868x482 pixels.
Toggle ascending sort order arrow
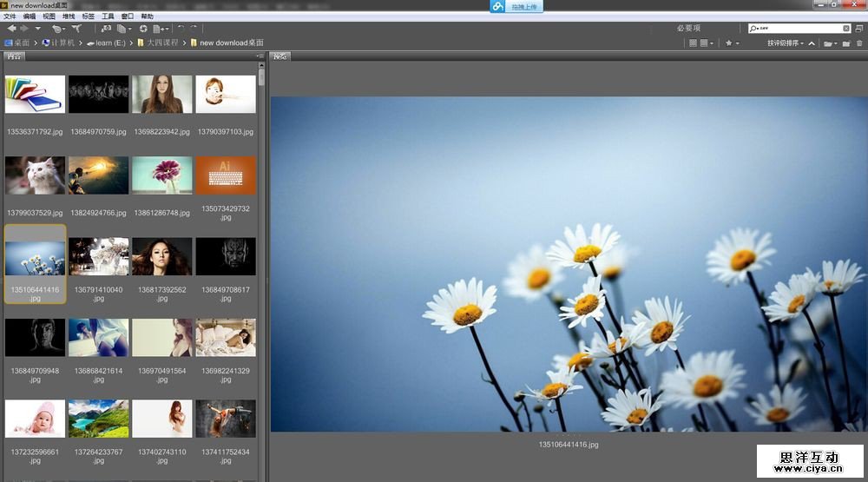click(812, 43)
